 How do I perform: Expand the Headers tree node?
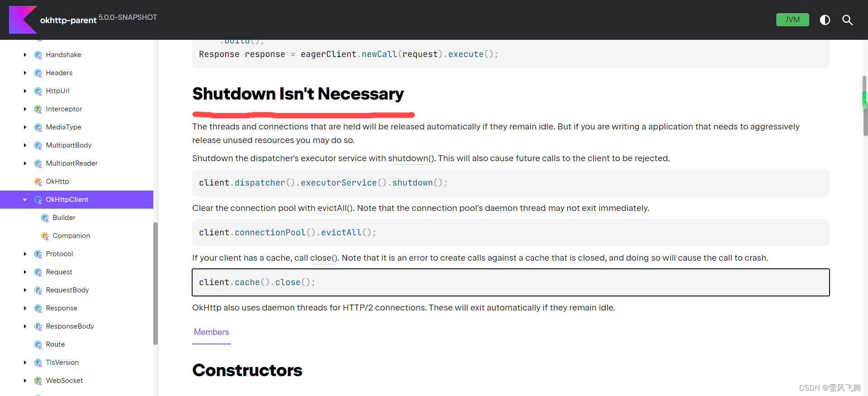25,73
